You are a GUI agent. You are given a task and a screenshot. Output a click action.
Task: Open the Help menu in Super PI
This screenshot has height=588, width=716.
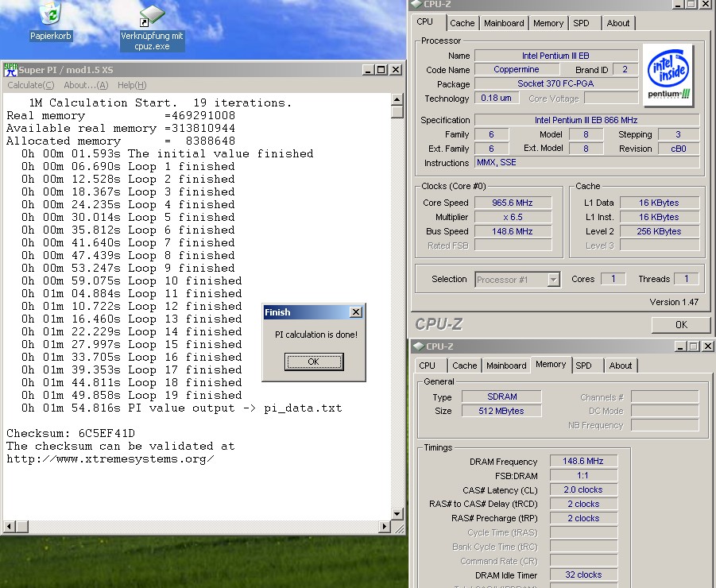click(132, 85)
